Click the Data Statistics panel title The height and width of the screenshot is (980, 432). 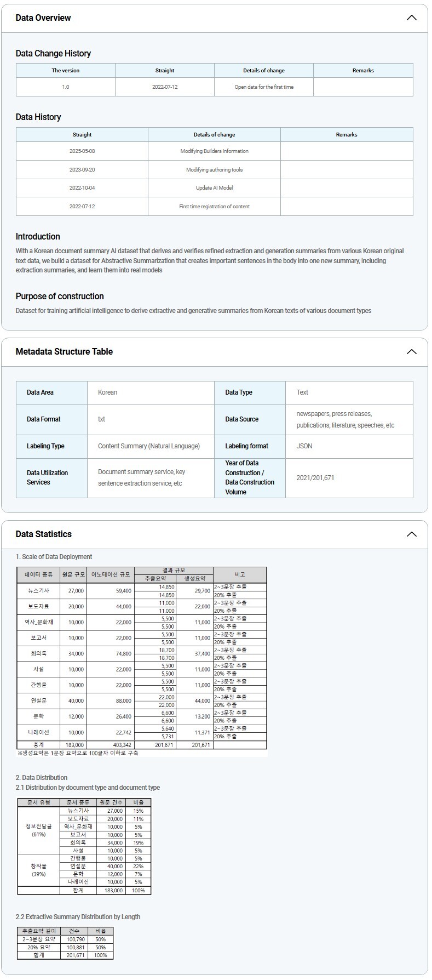(x=44, y=534)
